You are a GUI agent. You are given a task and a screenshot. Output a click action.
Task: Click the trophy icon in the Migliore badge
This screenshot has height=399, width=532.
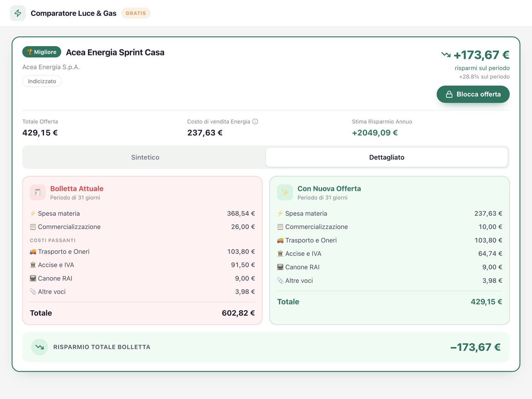(30, 52)
